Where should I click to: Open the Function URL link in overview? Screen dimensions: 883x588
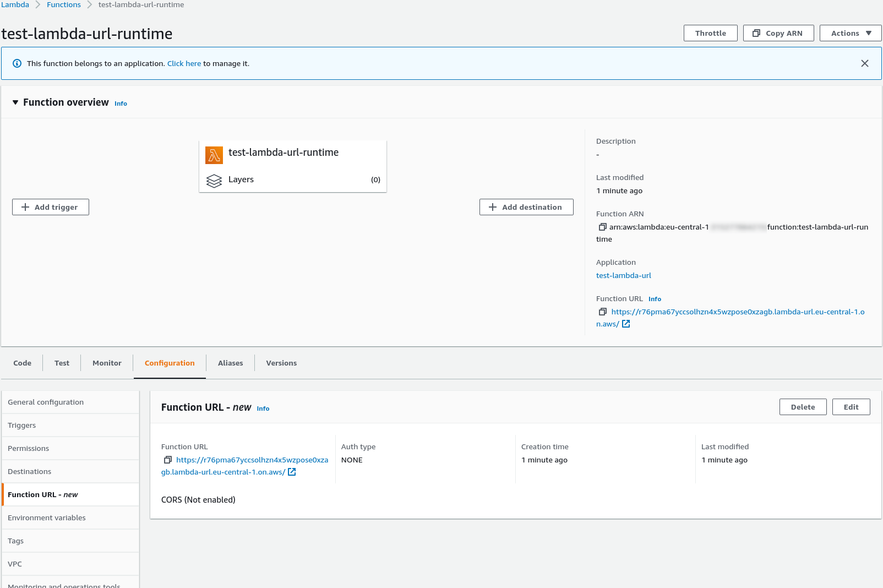(738, 312)
